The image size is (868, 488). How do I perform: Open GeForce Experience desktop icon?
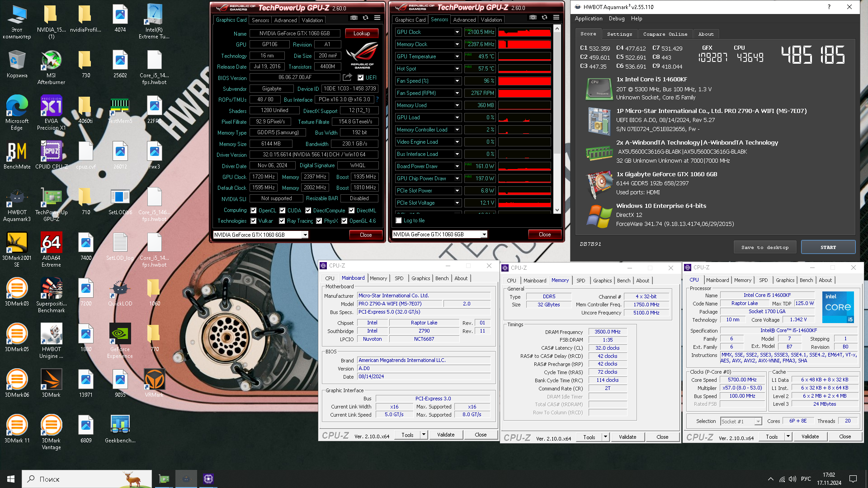click(120, 341)
